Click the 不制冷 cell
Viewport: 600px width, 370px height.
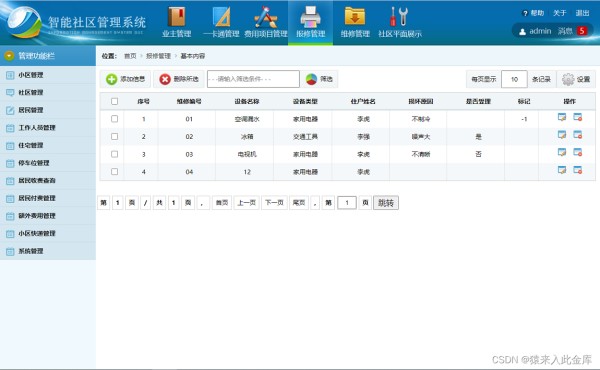(421, 119)
